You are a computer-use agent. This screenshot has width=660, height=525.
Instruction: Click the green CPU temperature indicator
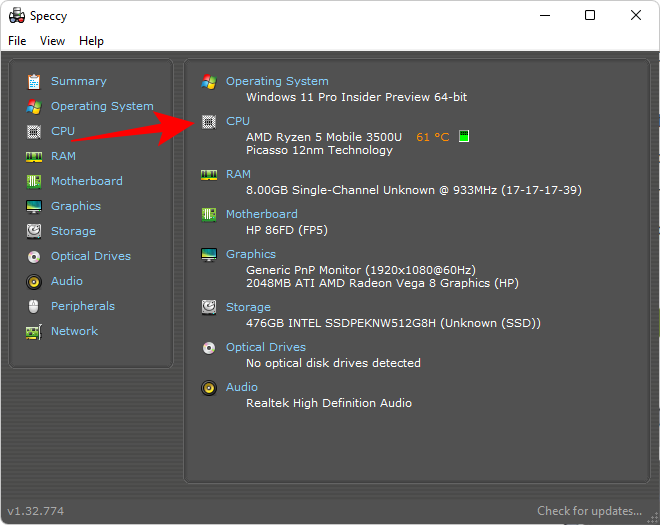point(464,136)
